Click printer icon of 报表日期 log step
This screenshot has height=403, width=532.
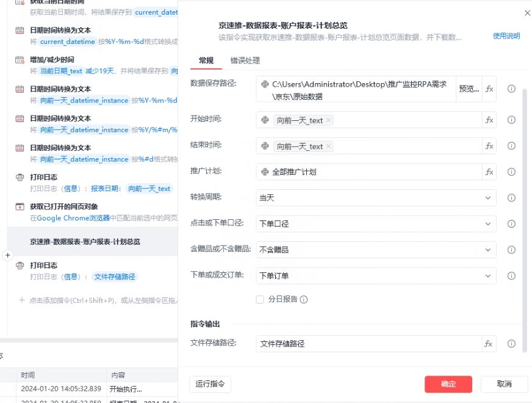click(20, 178)
